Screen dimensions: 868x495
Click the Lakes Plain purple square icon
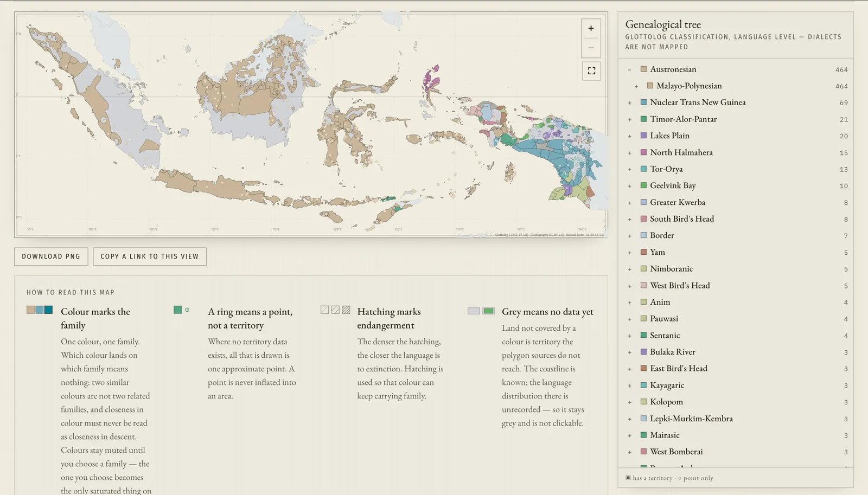(x=643, y=136)
